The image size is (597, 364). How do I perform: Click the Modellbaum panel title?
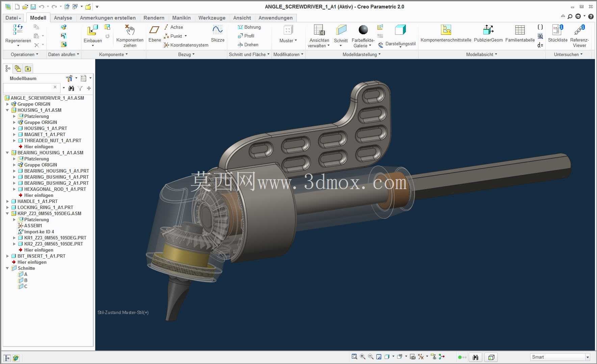pos(23,78)
